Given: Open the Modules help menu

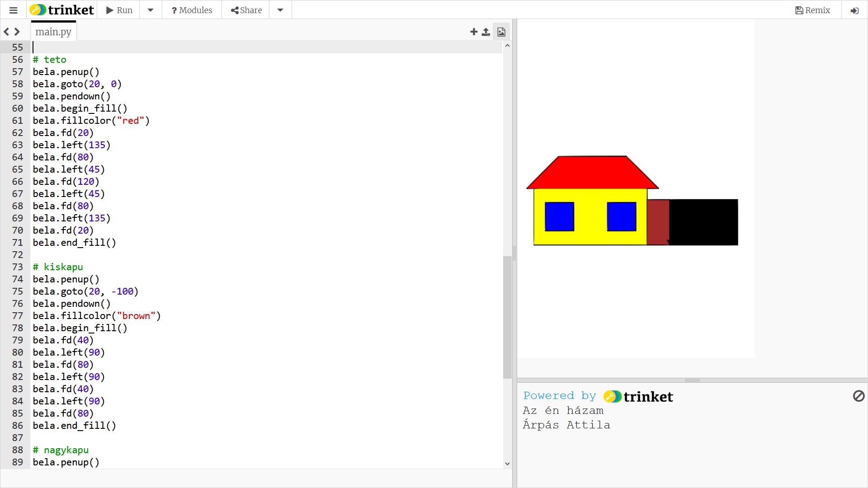Looking at the screenshot, I should point(192,10).
